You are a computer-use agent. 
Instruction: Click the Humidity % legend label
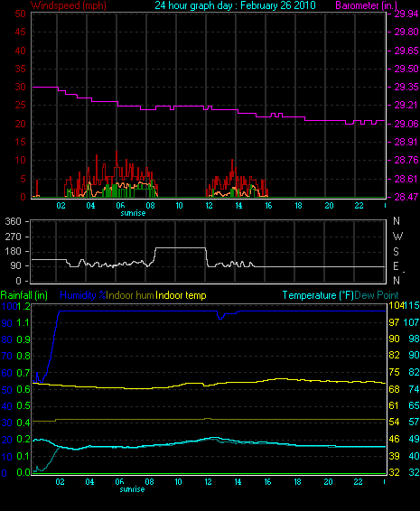83,295
